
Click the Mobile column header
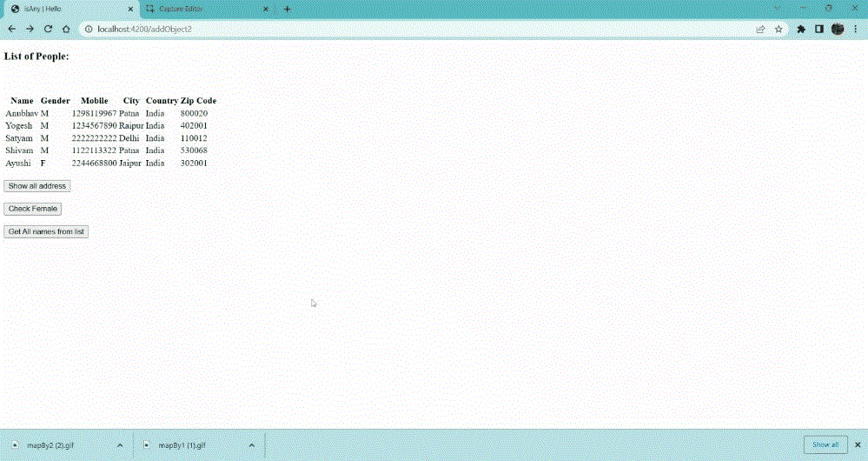pyautogui.click(x=95, y=101)
